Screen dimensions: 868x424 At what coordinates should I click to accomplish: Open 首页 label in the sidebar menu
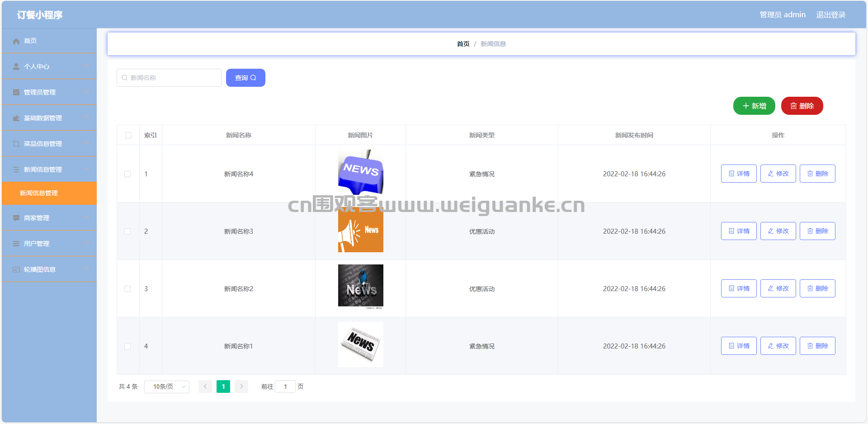click(30, 41)
